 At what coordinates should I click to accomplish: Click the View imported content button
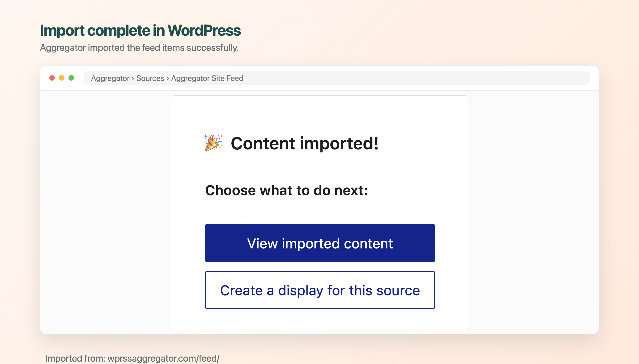(320, 243)
